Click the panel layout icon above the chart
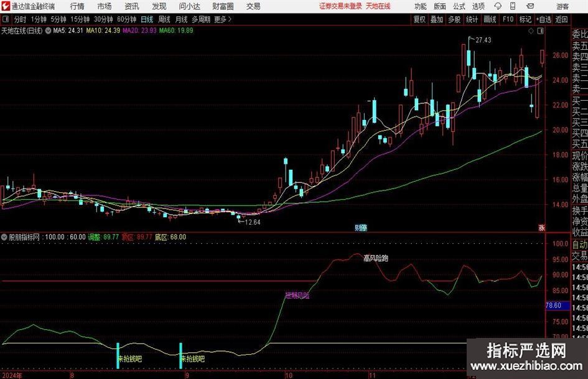This screenshot has width=588, height=379. tap(538, 30)
